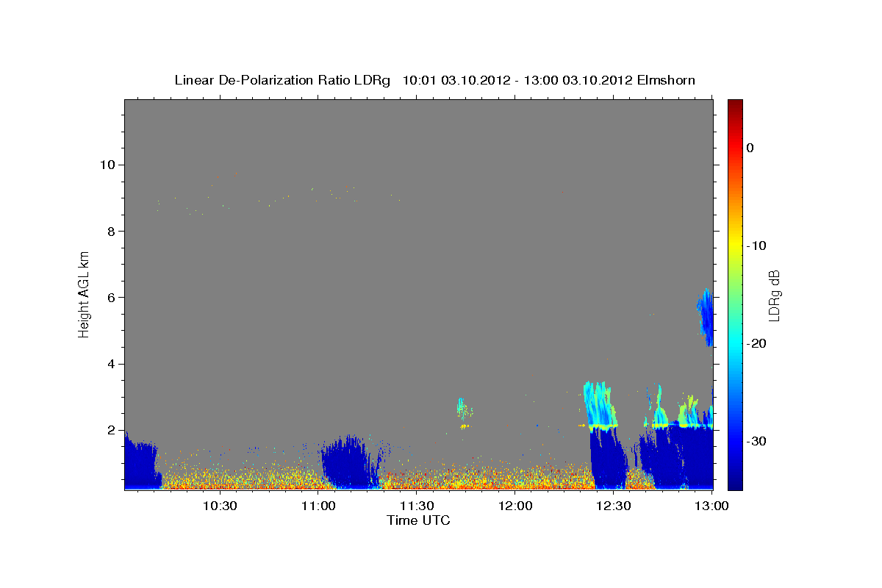Click the plot title 'Linear De-Polarization Ratio LDRg'
882x588 pixels.
(x=282, y=80)
